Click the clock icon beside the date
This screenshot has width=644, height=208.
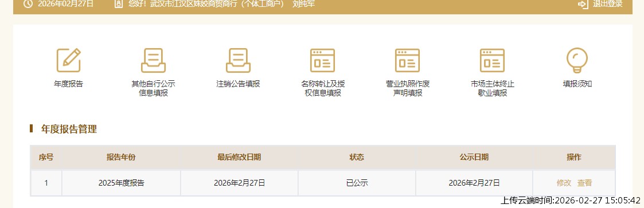click(28, 4)
